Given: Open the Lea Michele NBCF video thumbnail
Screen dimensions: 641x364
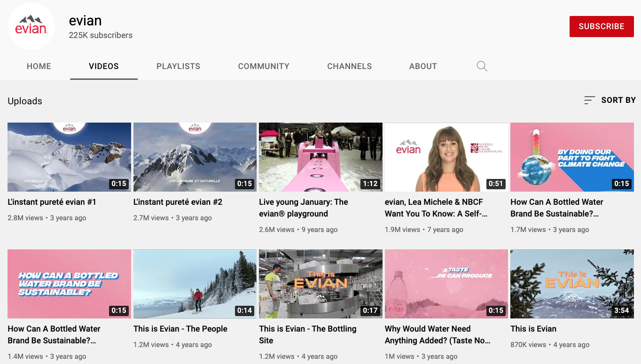Looking at the screenshot, I should 446,157.
